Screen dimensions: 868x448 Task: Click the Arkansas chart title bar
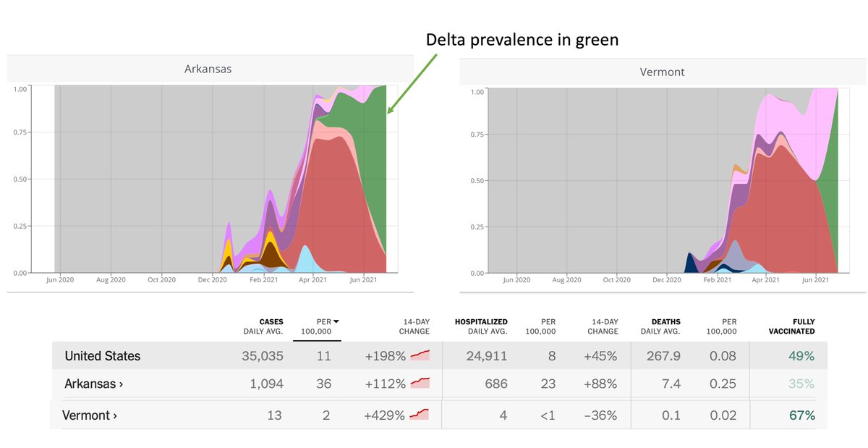pyautogui.click(x=208, y=69)
